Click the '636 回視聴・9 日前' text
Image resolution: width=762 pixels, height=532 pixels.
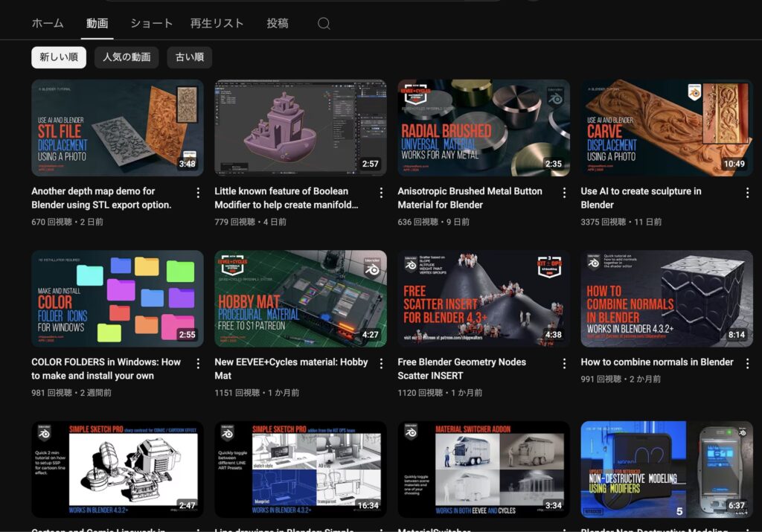pos(434,222)
